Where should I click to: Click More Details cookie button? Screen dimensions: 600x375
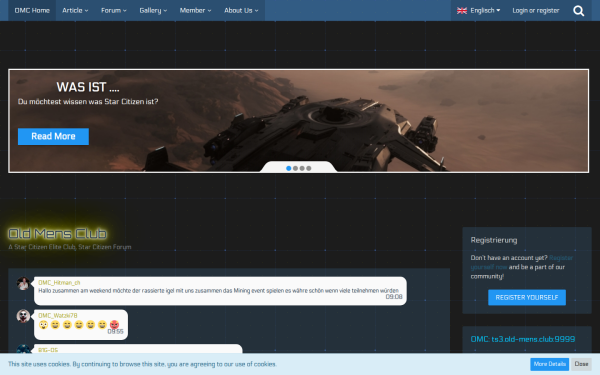point(549,364)
